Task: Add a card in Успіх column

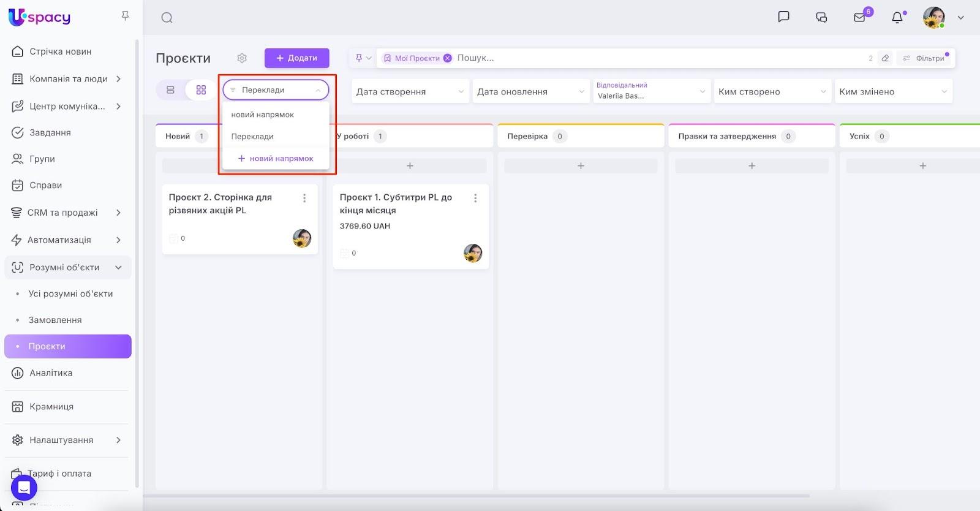Action: click(922, 166)
